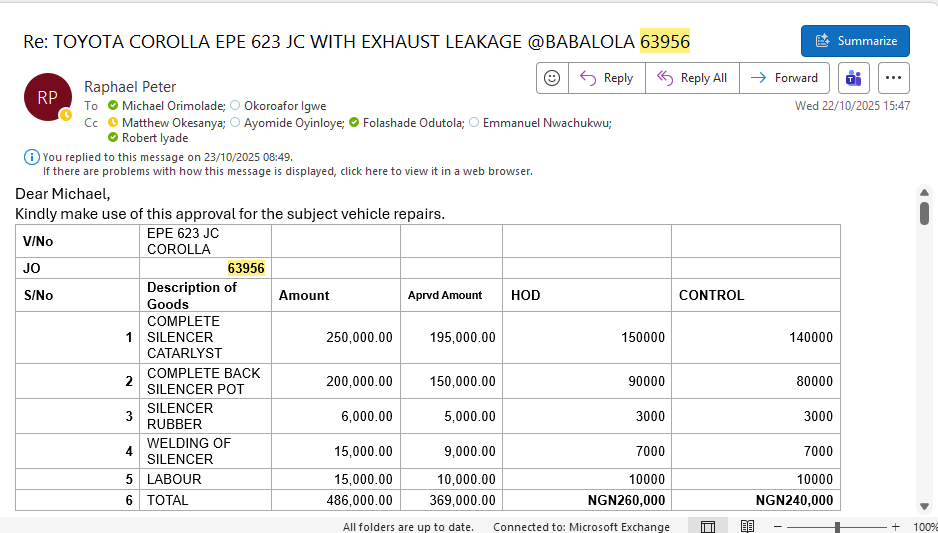This screenshot has width=938, height=533.
Task: Click Folashade Odutola's presence indicator
Action: pyautogui.click(x=354, y=123)
